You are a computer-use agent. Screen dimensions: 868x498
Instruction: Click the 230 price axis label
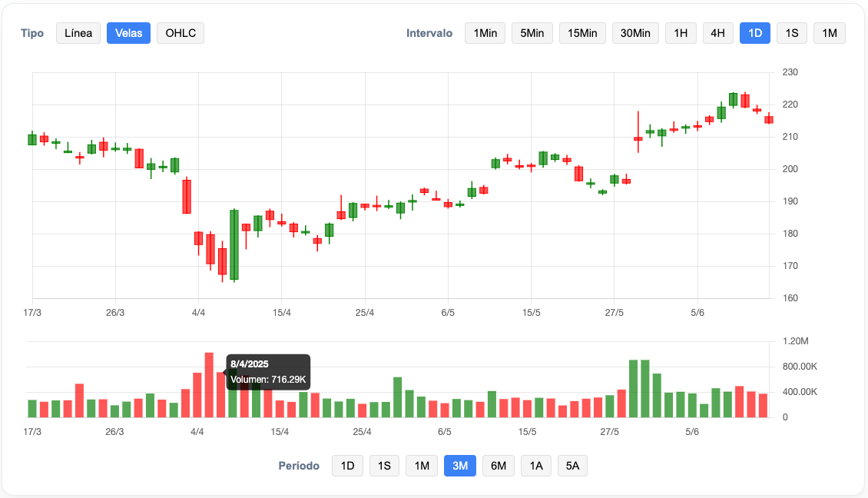(x=790, y=72)
